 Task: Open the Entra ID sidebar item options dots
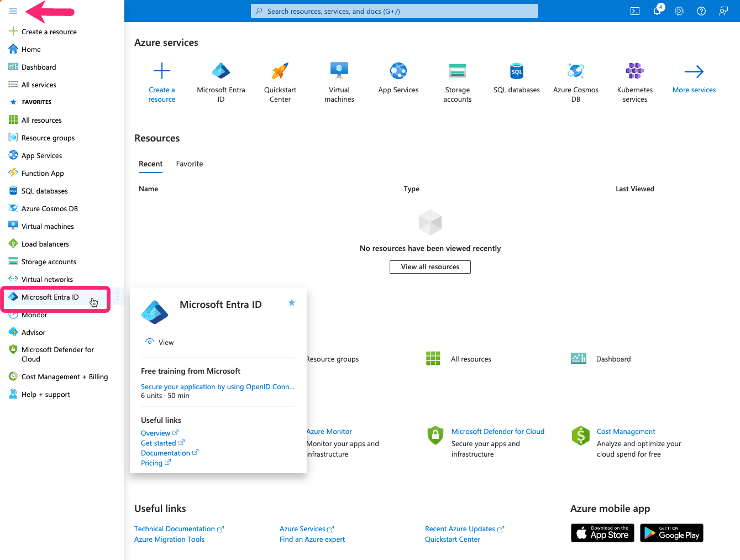117,297
